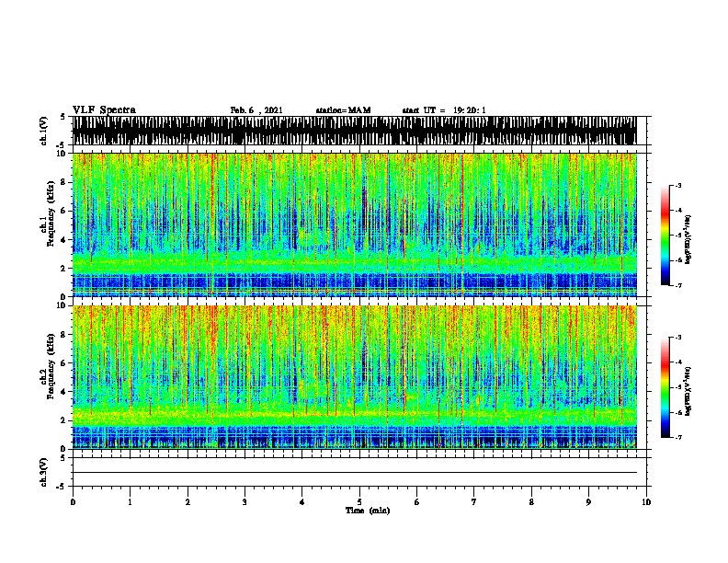This screenshot has height=563, width=728.
Task: Click the "6" tick on the time axis
Action: 417,502
